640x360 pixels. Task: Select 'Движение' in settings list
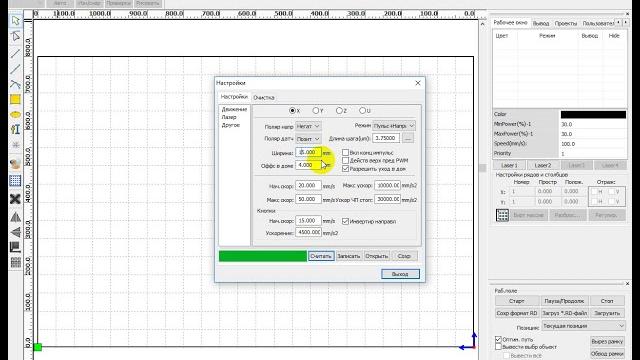pyautogui.click(x=234, y=109)
